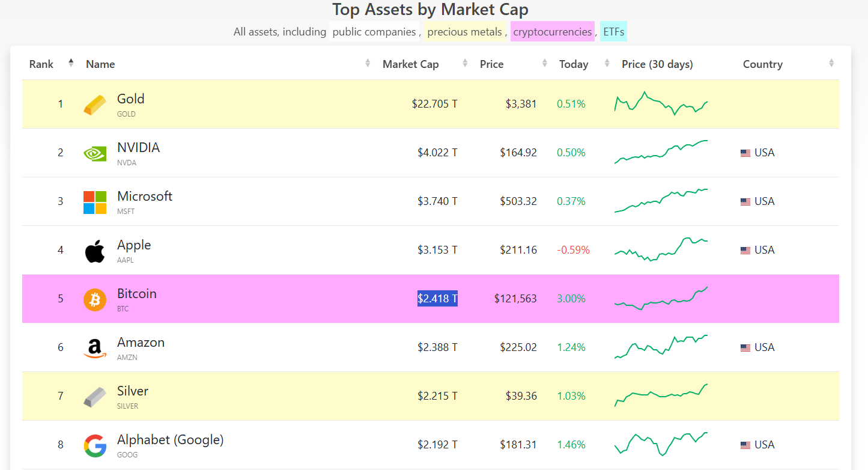This screenshot has width=868, height=470.
Task: Click Microsoft price $503.32
Action: [x=518, y=202]
